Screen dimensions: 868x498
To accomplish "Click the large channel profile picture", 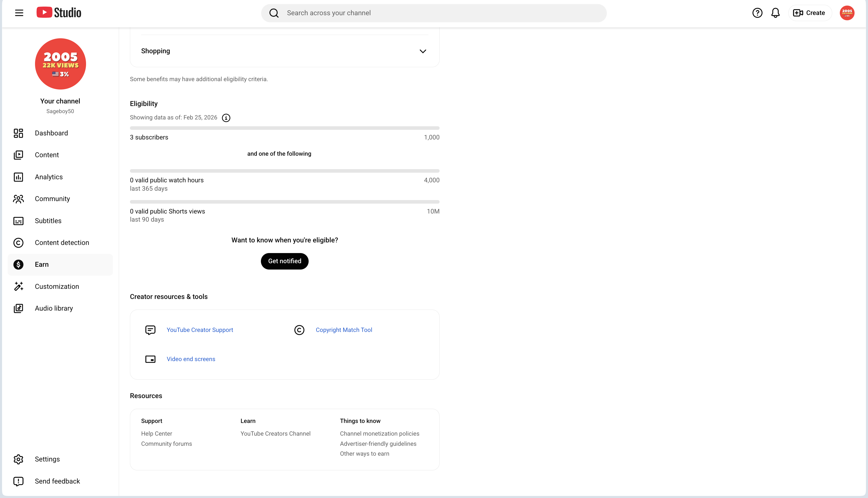I will click(x=61, y=64).
